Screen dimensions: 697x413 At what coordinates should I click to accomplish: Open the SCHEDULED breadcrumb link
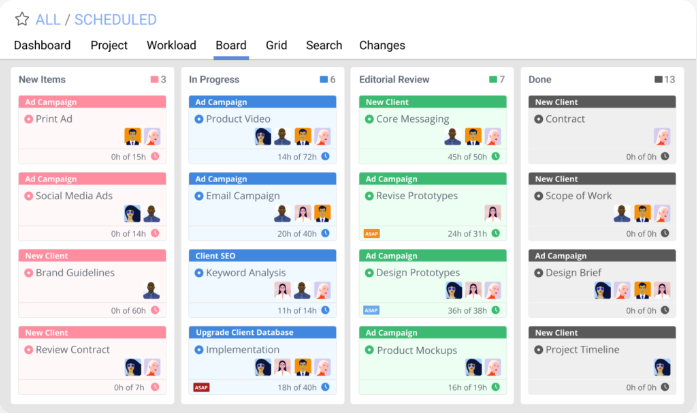(x=115, y=20)
